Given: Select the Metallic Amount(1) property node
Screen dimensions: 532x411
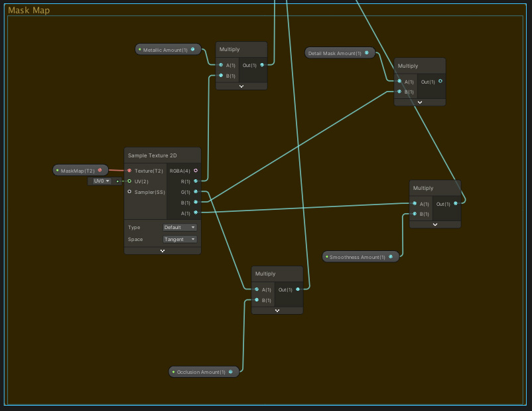Looking at the screenshot, I should point(166,50).
